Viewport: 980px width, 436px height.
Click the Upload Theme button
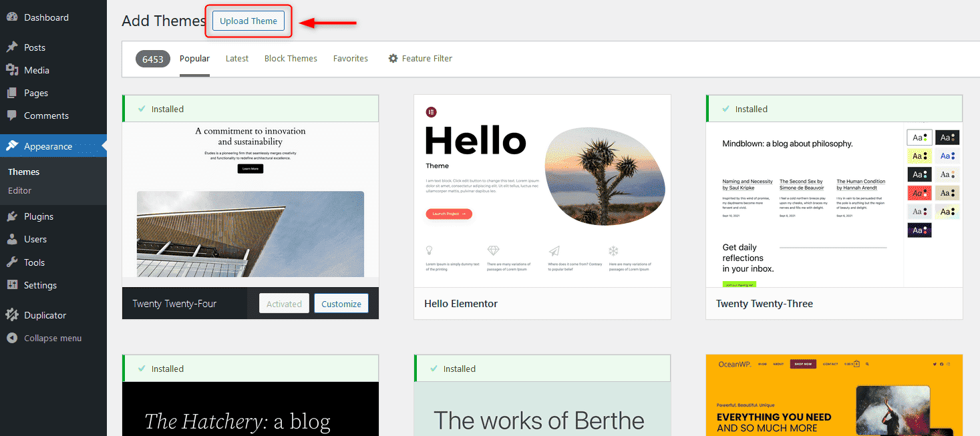(x=249, y=21)
